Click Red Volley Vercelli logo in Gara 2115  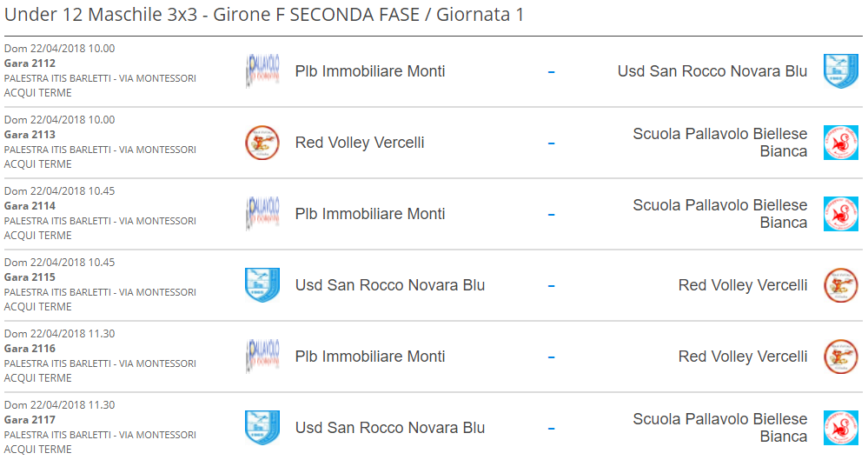(841, 285)
